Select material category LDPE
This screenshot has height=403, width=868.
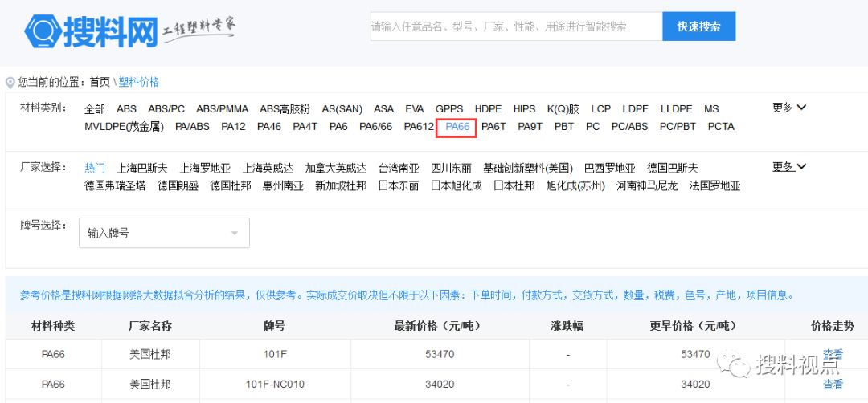click(x=636, y=109)
